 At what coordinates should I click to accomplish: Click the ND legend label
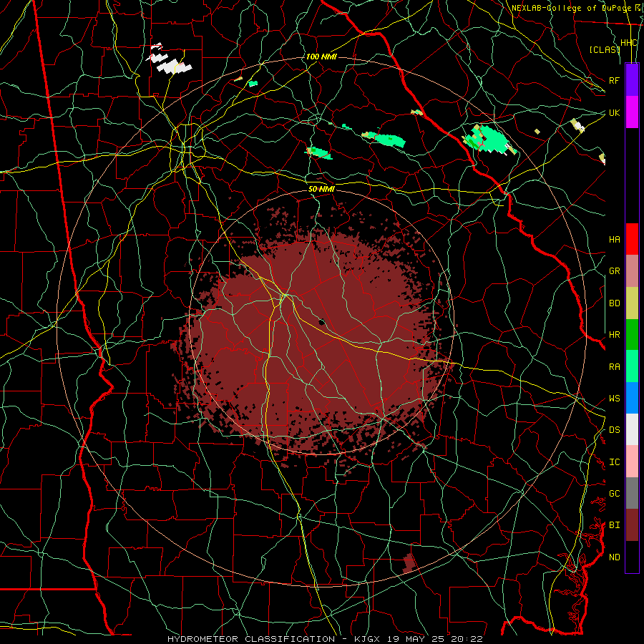coord(614,557)
